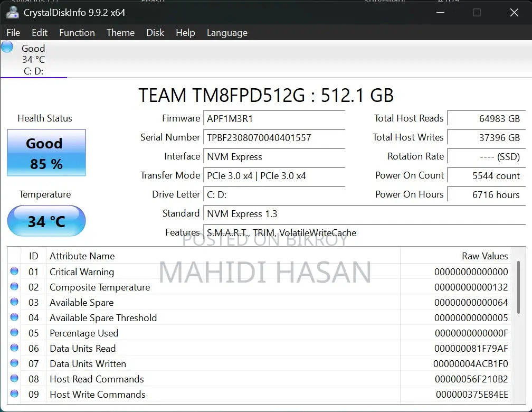532x412 pixels.
Task: Click the Interface field NVM Express
Action: (x=274, y=157)
